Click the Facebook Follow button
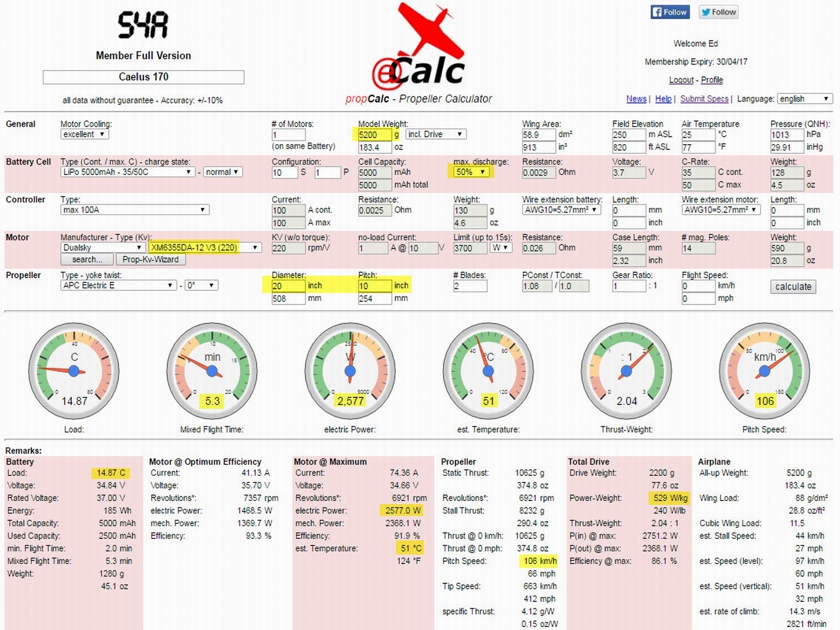This screenshot has width=840, height=630. (x=670, y=12)
